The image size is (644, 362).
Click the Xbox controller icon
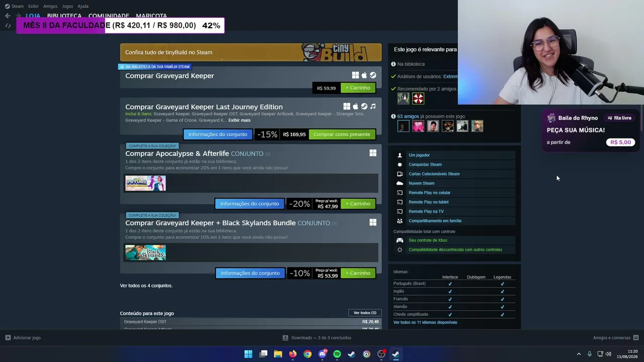400,240
